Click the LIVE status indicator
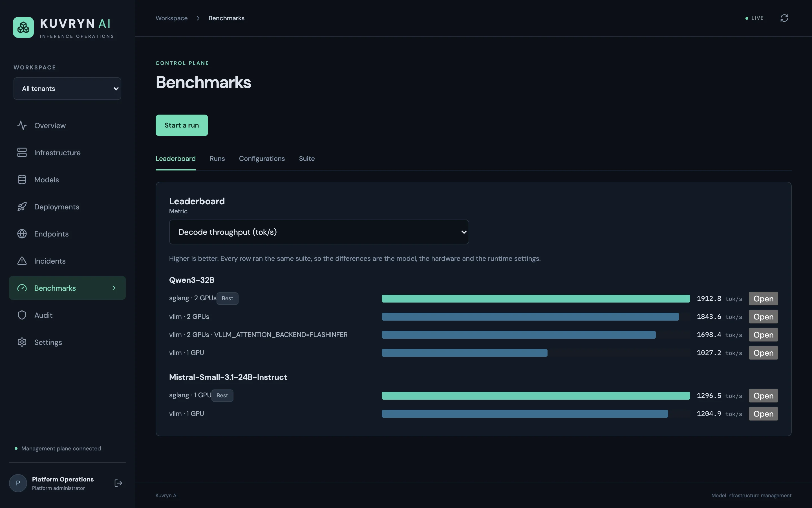Image resolution: width=812 pixels, height=508 pixels. [x=754, y=18]
